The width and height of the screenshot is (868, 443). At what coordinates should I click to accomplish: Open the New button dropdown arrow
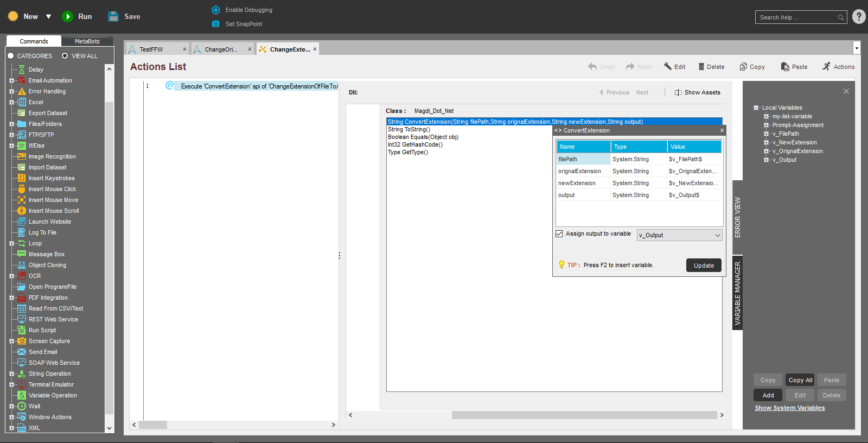point(49,17)
